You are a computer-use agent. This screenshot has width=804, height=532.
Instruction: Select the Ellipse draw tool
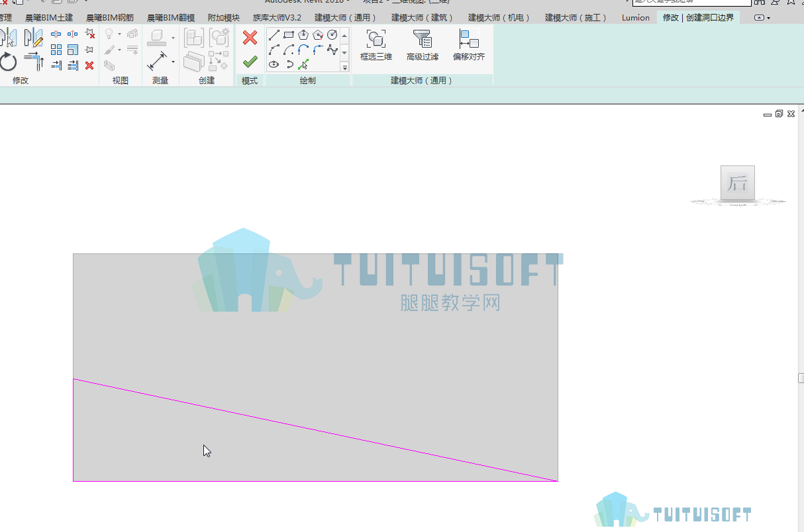coord(274,64)
